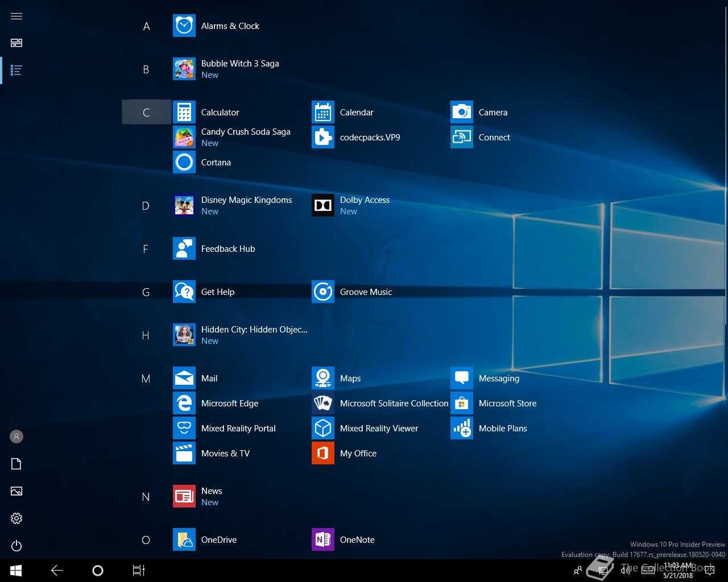728x582 pixels.
Task: Jump using the letter C header
Action: [146, 113]
